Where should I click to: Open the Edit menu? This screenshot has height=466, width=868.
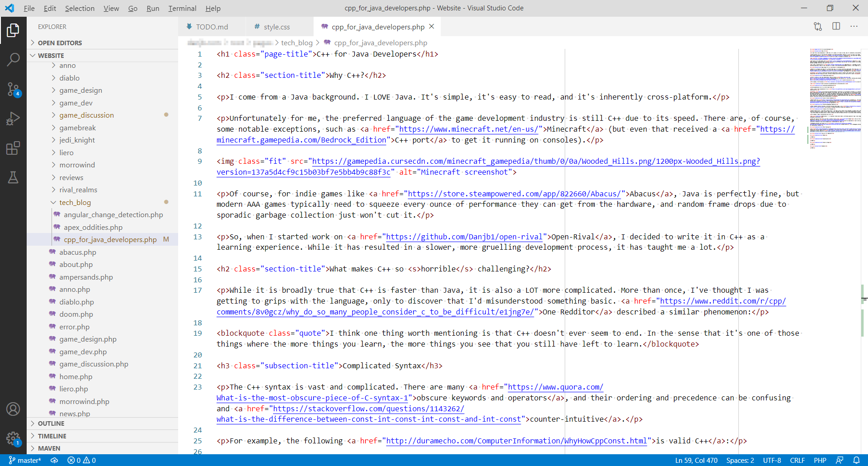(x=50, y=8)
